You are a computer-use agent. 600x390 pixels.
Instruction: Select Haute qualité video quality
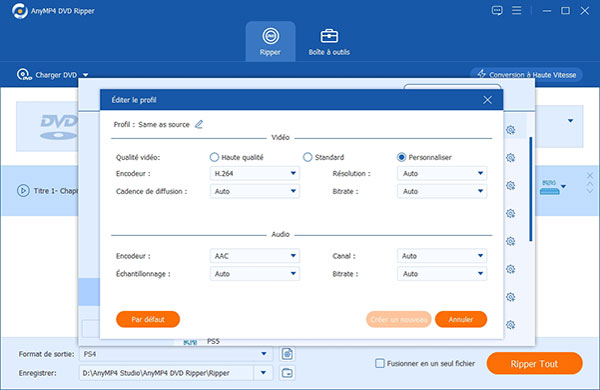(214, 157)
